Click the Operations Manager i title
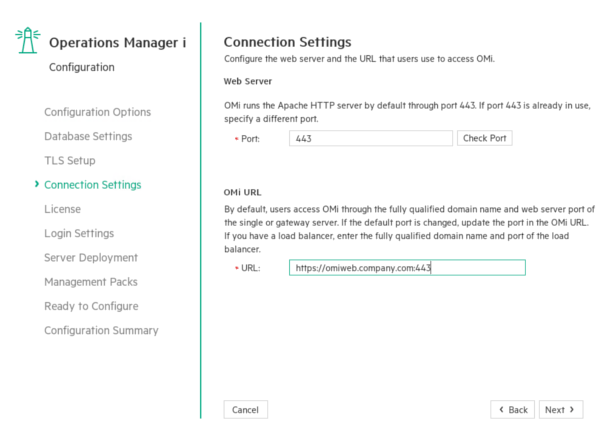 [x=117, y=42]
